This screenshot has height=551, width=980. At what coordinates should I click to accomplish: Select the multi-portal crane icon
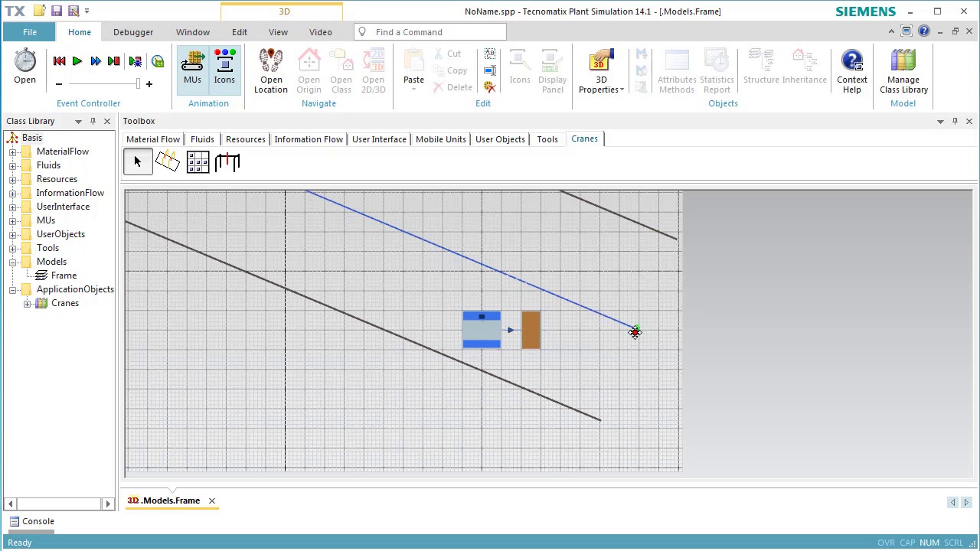tap(227, 161)
